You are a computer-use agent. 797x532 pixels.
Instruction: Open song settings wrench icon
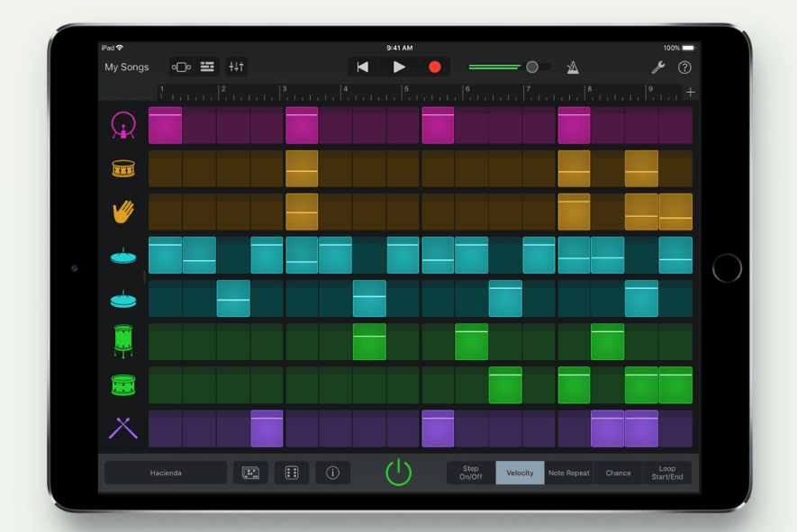(x=658, y=68)
